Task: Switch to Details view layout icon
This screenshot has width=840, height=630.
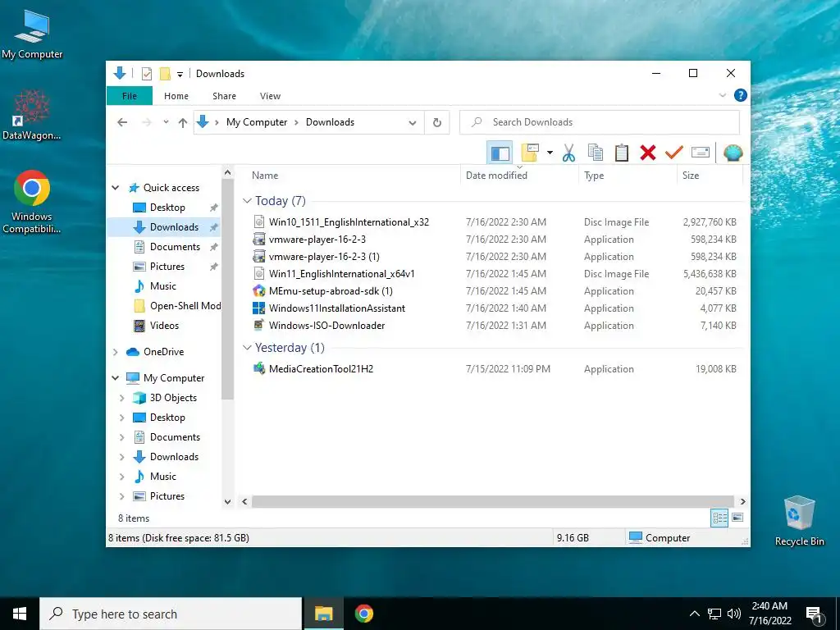Action: (719, 518)
